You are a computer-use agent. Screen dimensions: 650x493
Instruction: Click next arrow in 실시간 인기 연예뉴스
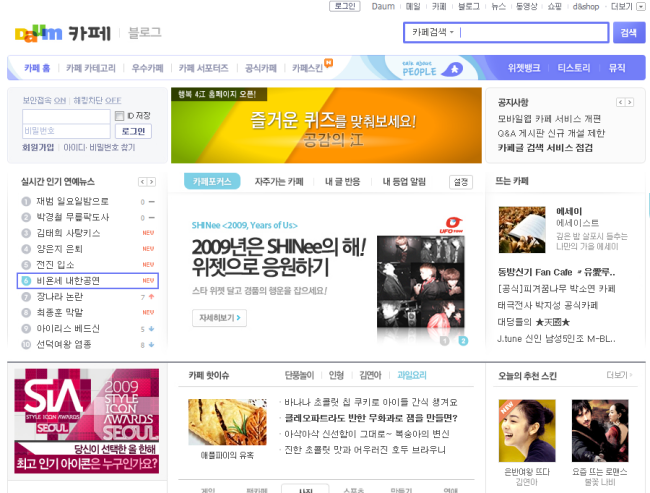pyautogui.click(x=152, y=182)
